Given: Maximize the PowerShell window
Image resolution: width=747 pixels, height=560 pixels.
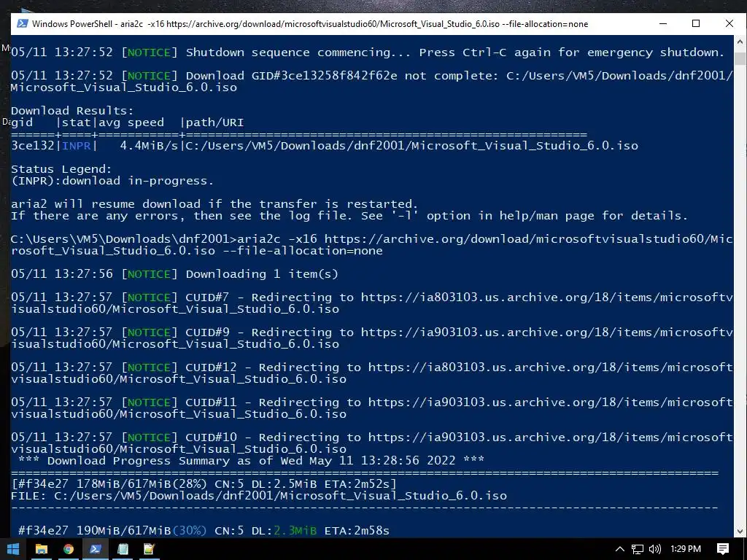Looking at the screenshot, I should coord(696,24).
